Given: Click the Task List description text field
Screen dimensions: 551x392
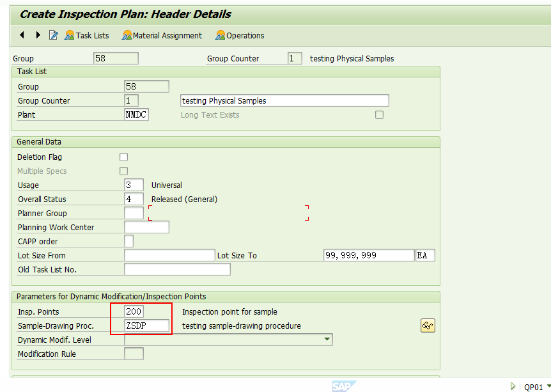Looking at the screenshot, I should (284, 100).
